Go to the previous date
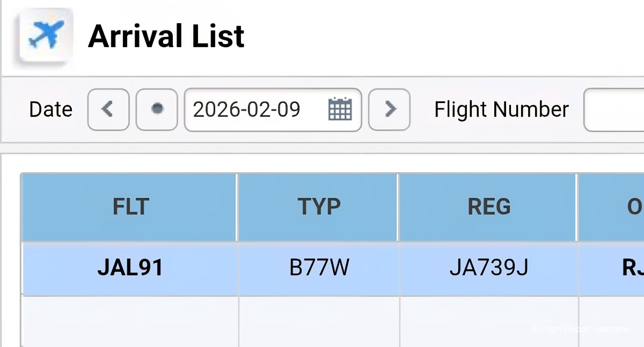The width and height of the screenshot is (644, 347). (x=108, y=109)
